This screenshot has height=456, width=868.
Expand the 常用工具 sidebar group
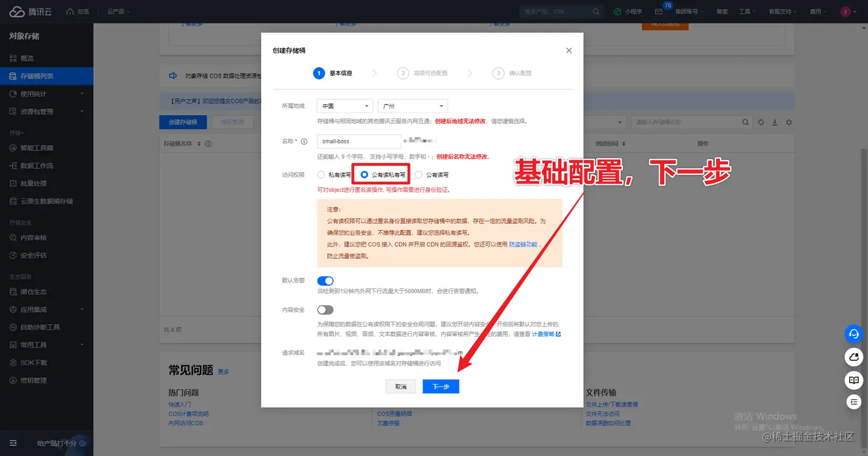point(82,345)
